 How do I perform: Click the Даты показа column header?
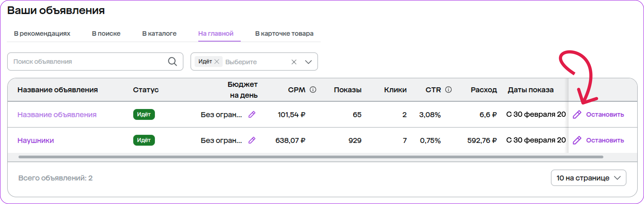pyautogui.click(x=530, y=90)
